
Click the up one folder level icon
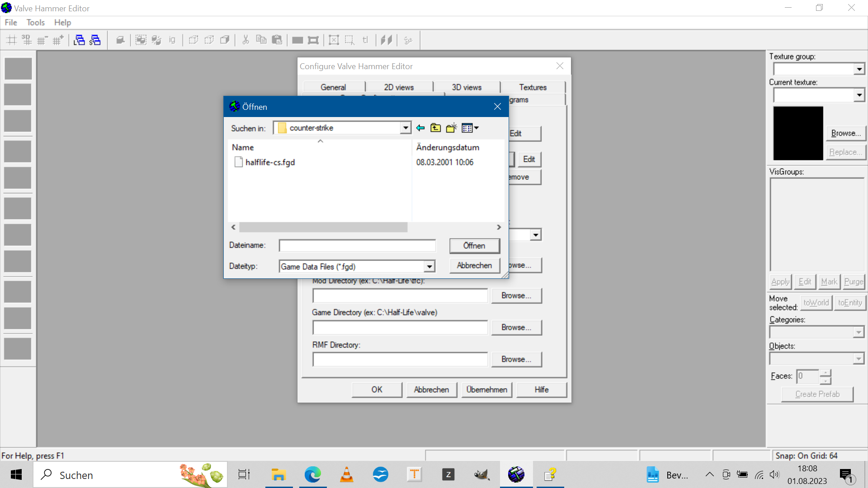point(435,128)
